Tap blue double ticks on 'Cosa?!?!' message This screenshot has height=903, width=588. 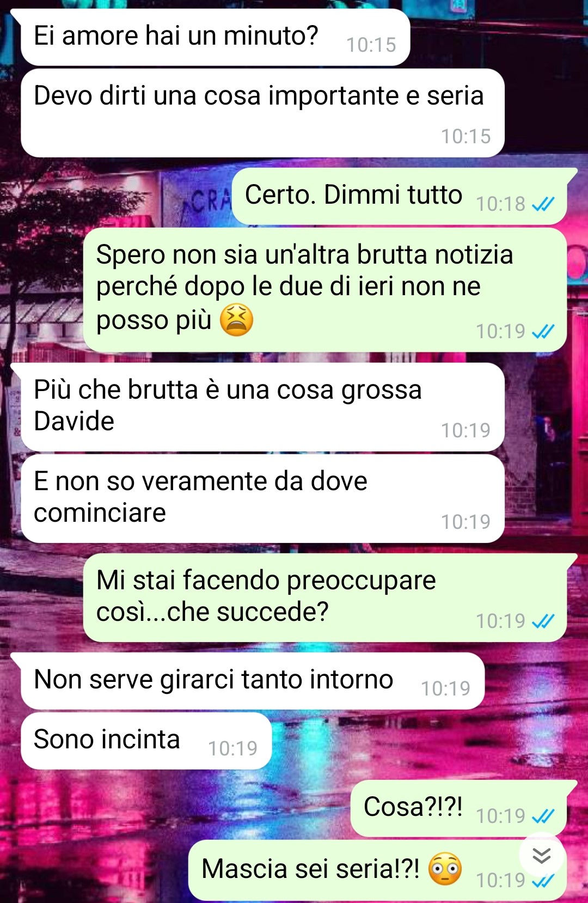543,816
